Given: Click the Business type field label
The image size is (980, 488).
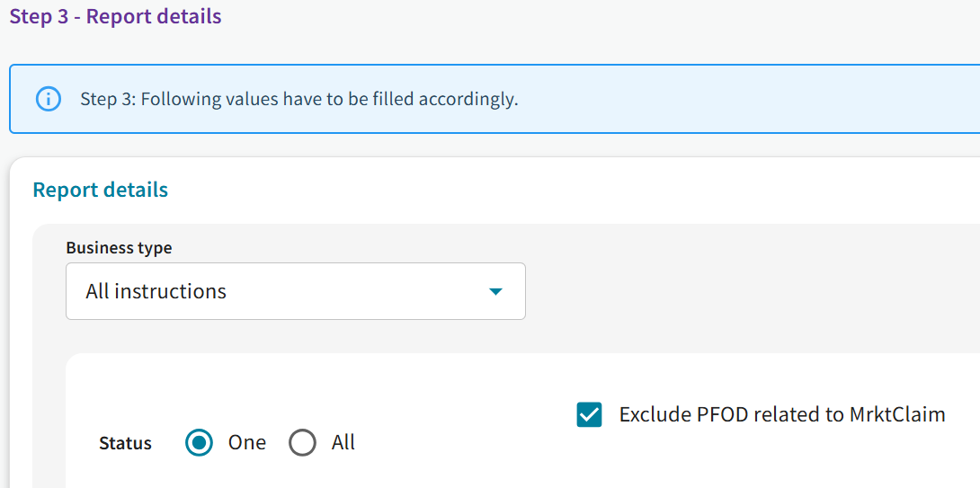Looking at the screenshot, I should coord(119,247).
